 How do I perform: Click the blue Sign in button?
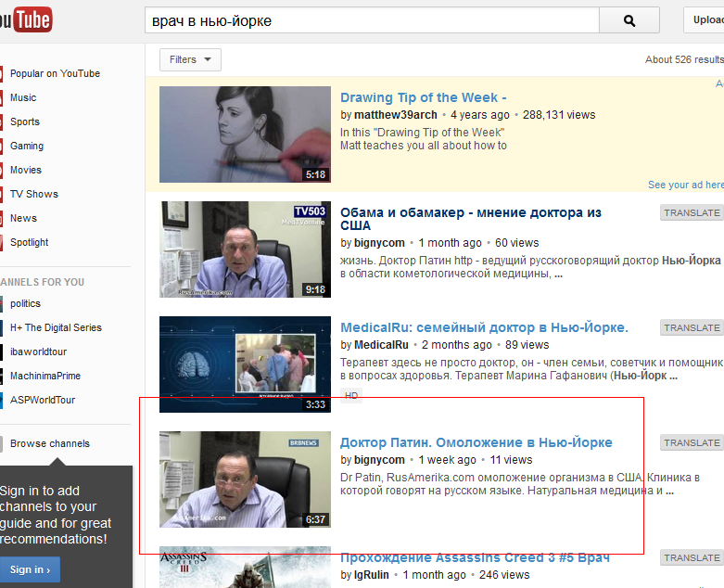30,569
